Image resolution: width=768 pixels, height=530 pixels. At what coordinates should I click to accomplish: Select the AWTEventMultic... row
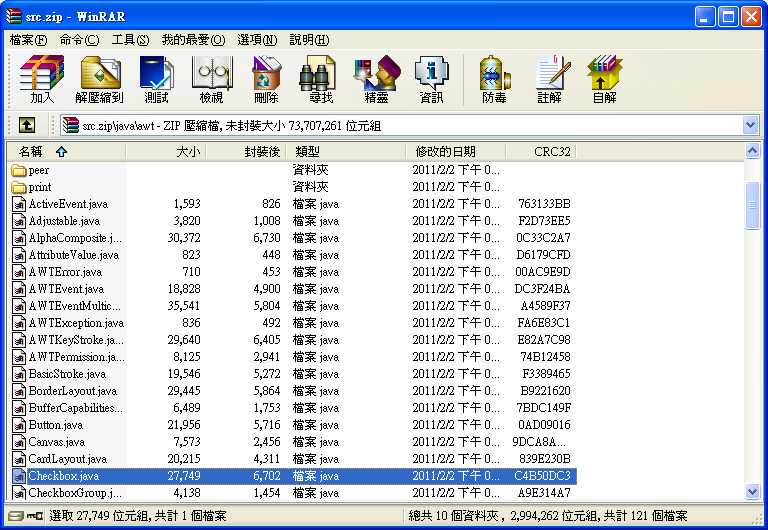[292, 306]
